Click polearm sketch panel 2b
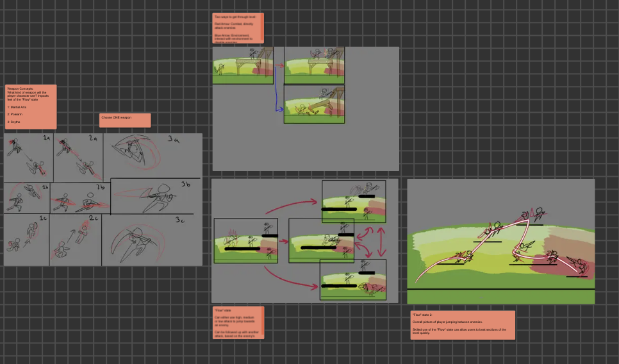The height and width of the screenshot is (364, 619). 79,199
